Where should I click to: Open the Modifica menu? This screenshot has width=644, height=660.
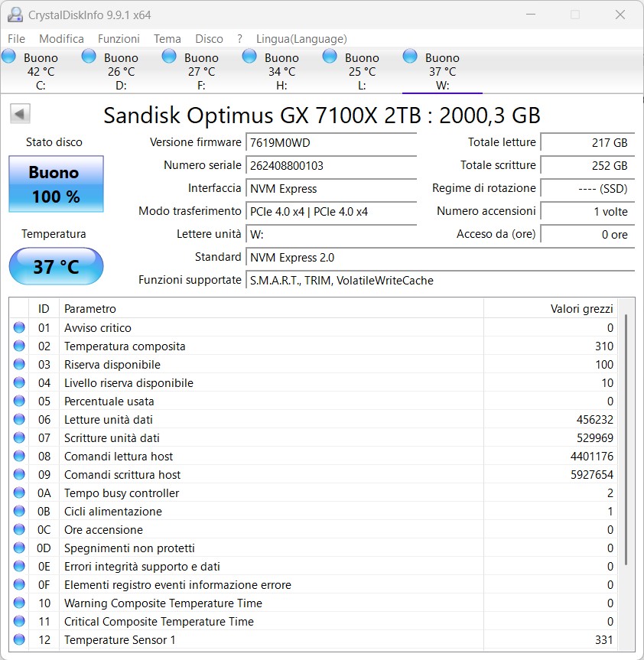coord(61,39)
